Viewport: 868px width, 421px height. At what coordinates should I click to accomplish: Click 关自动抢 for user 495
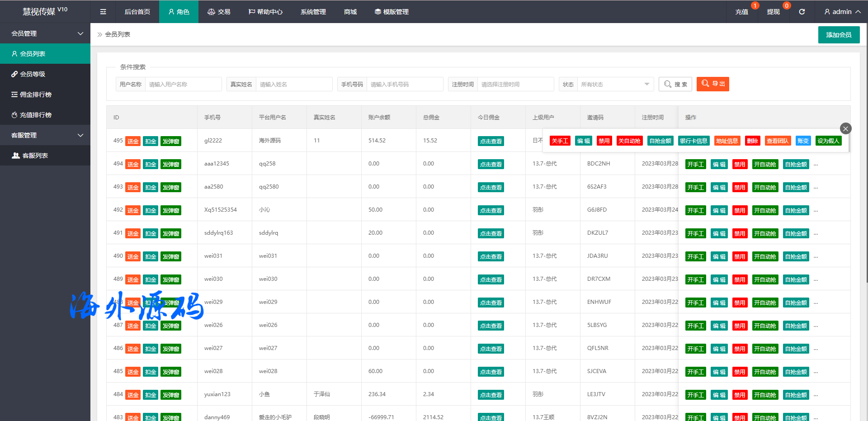click(x=629, y=141)
